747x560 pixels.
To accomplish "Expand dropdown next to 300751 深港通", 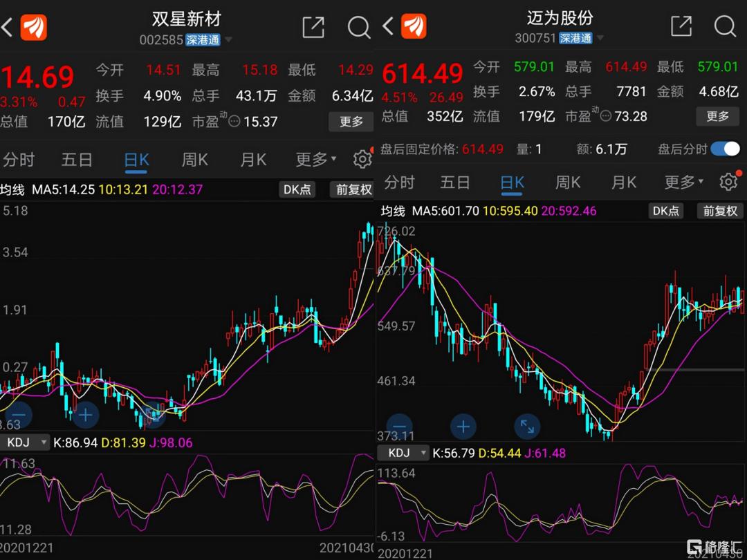I will (x=600, y=37).
